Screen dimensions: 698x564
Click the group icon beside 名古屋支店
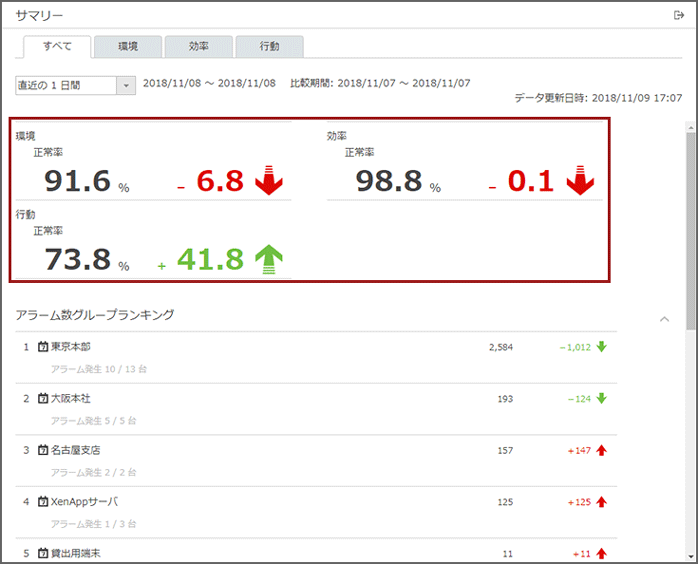click(x=43, y=450)
